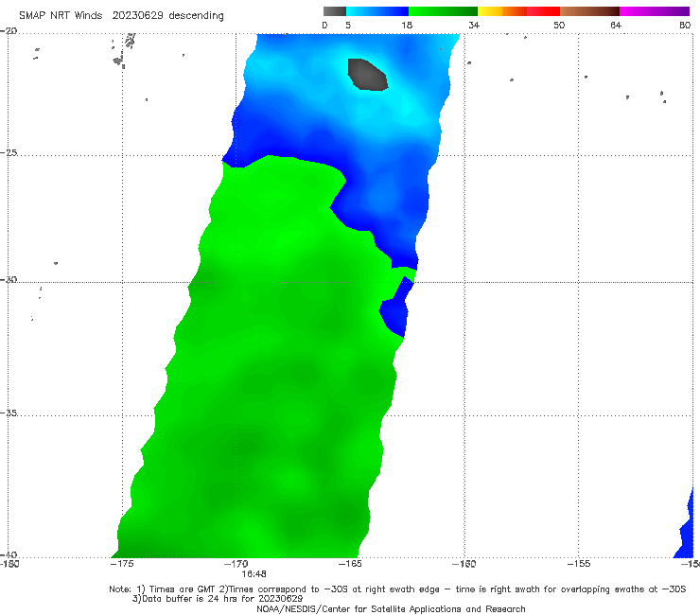Screen dimensions: 700x615
Task: Click the note line beginning 'Note: 1) Times are GMT'
Action: [397, 589]
